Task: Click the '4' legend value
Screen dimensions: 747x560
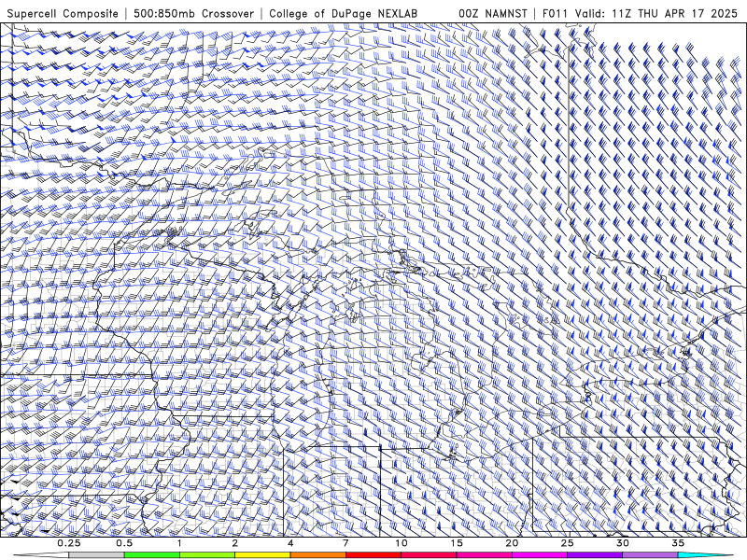Action: click(x=290, y=543)
